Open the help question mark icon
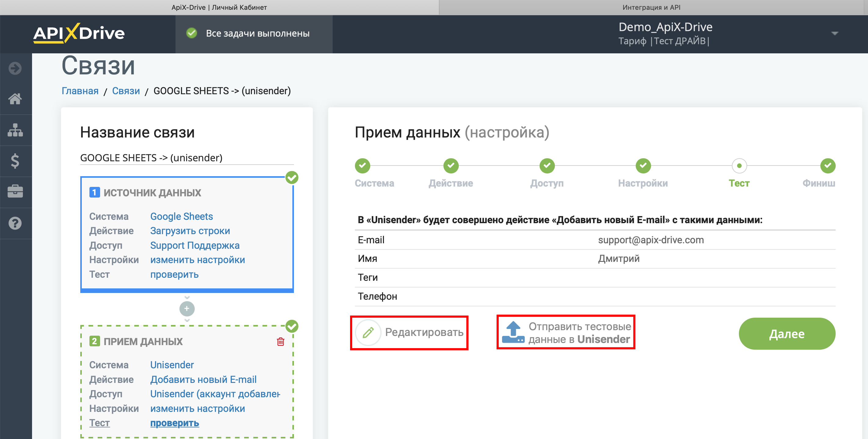Screen dimensions: 868x439 tap(15, 223)
